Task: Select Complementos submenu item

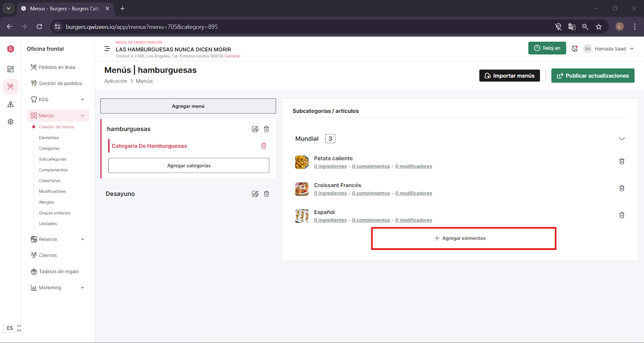Action: coord(53,170)
